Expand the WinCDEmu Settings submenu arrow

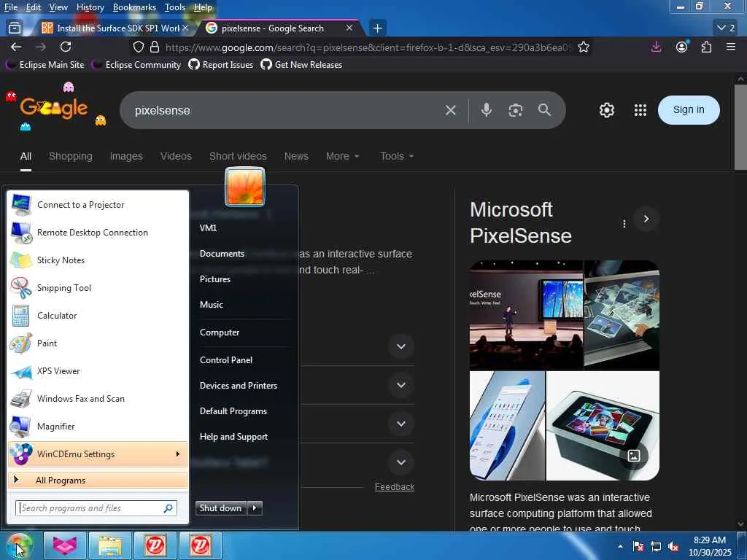point(178,454)
